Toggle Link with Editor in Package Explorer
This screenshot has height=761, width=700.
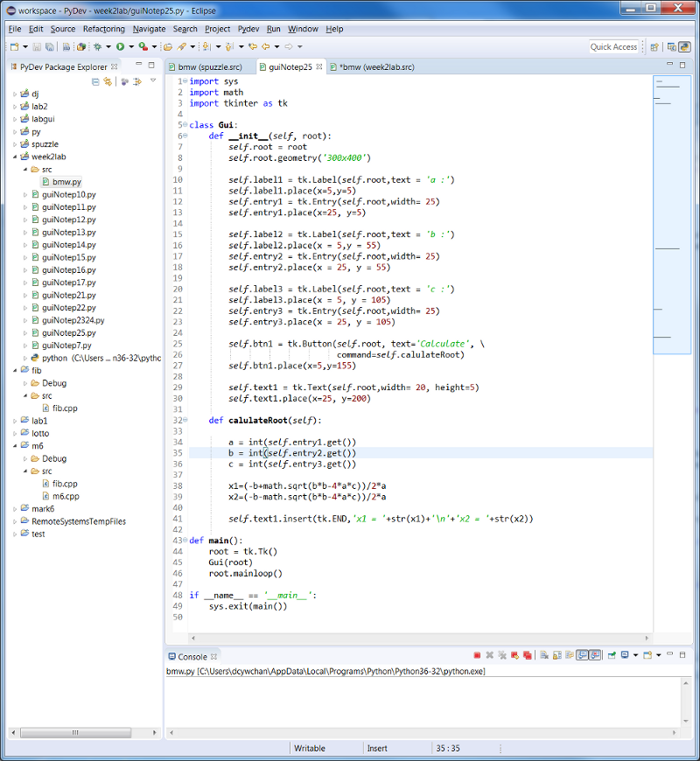108,81
